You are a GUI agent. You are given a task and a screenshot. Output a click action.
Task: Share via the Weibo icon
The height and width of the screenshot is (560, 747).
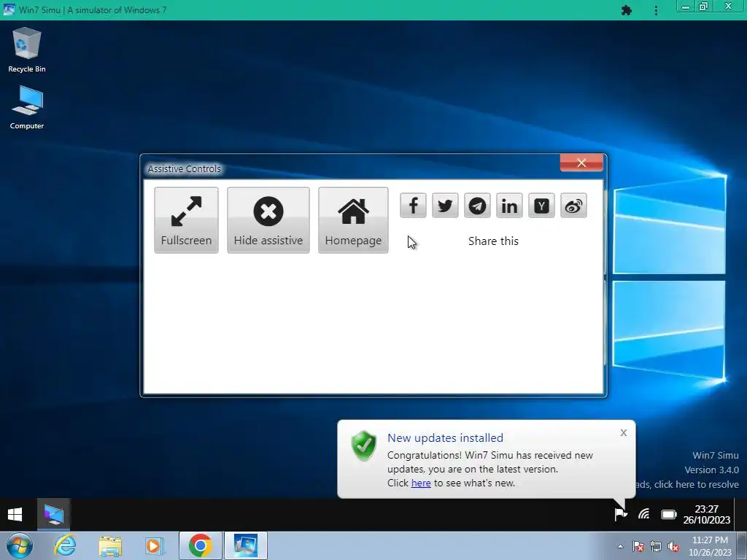point(573,206)
